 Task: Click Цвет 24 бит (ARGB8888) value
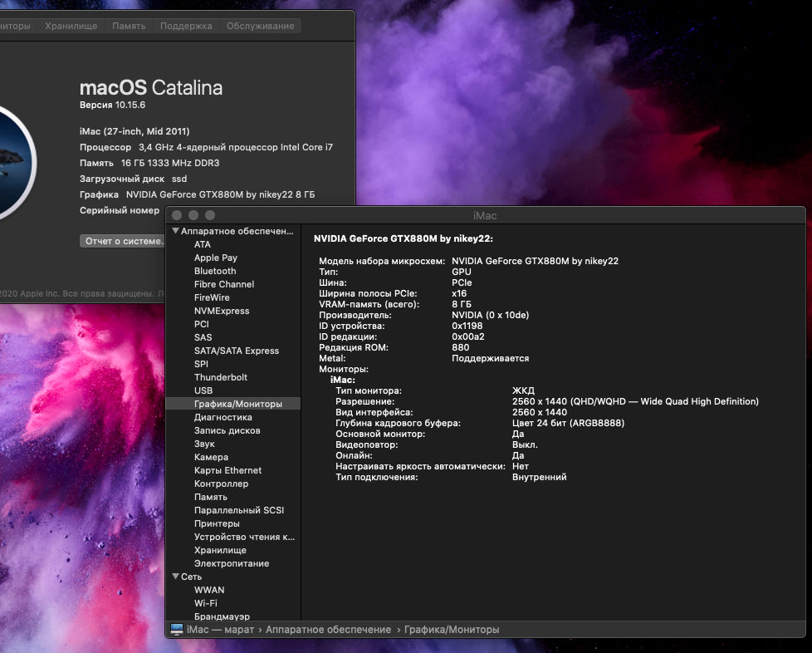tap(568, 424)
